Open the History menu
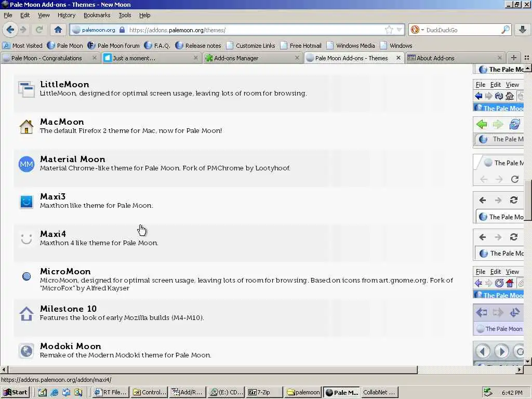The image size is (532, 399). point(66,15)
